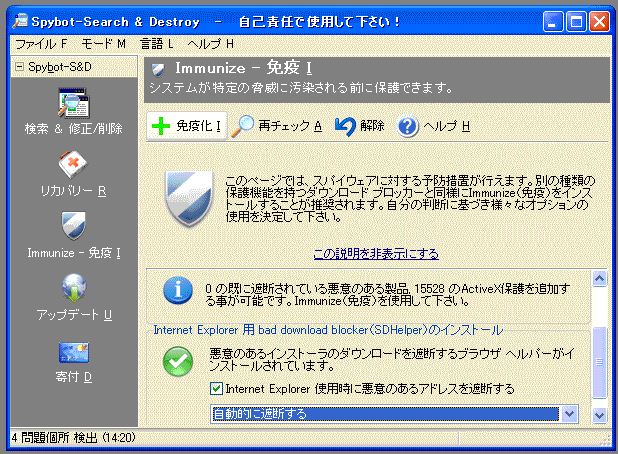The width and height of the screenshot is (618, 454).
Task: Click the scroll down arrow of the panel
Action: click(x=599, y=415)
